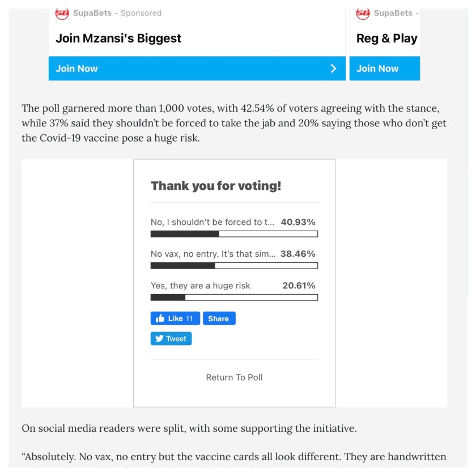Click the Join Now text in the first ad
This screenshot has width=476, height=476.
point(76,69)
